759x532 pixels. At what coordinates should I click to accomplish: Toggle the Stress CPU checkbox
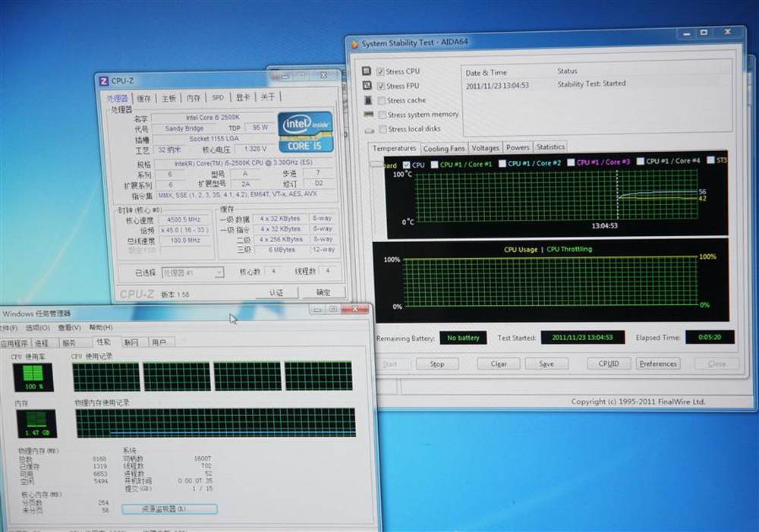(x=380, y=71)
